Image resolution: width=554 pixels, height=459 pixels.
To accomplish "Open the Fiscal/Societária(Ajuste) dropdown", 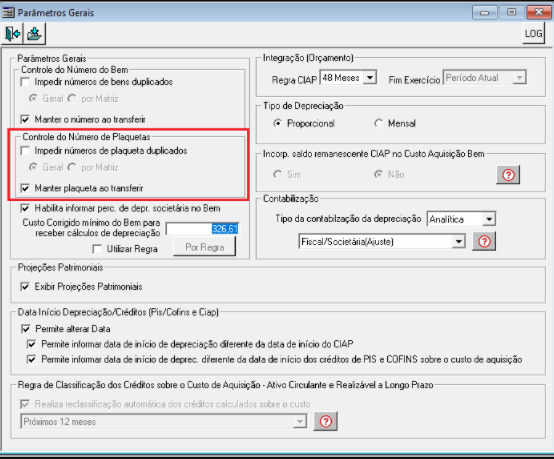I will (459, 242).
